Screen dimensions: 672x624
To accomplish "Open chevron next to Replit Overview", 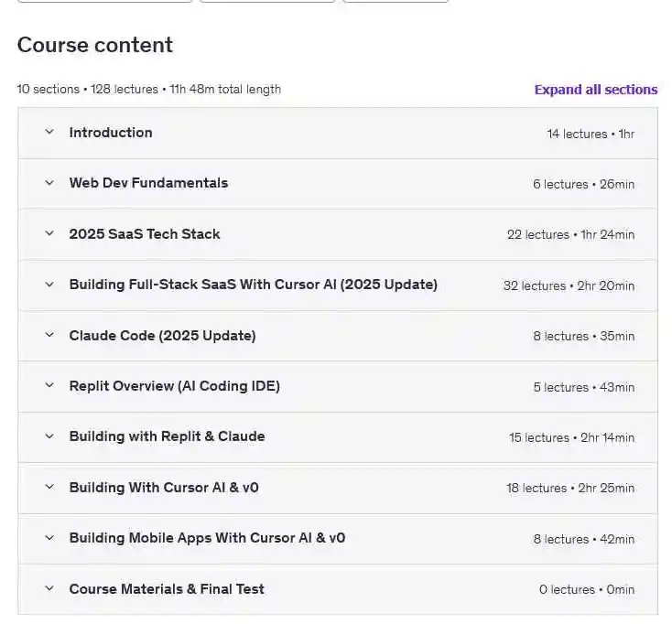I will 49,386.
